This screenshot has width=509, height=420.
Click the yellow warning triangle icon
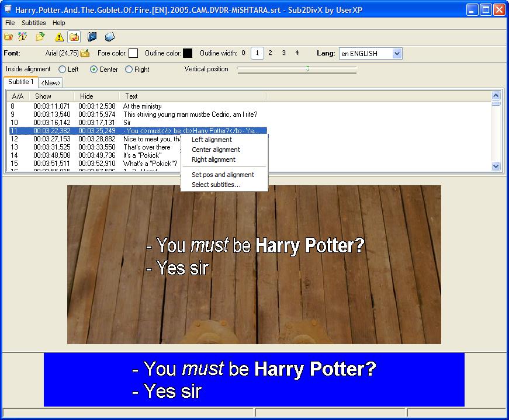pos(59,37)
